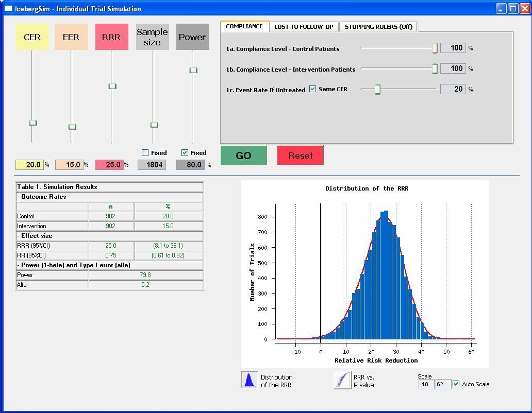Select the COMPLIANCE tab
532x413 pixels.
coord(244,26)
